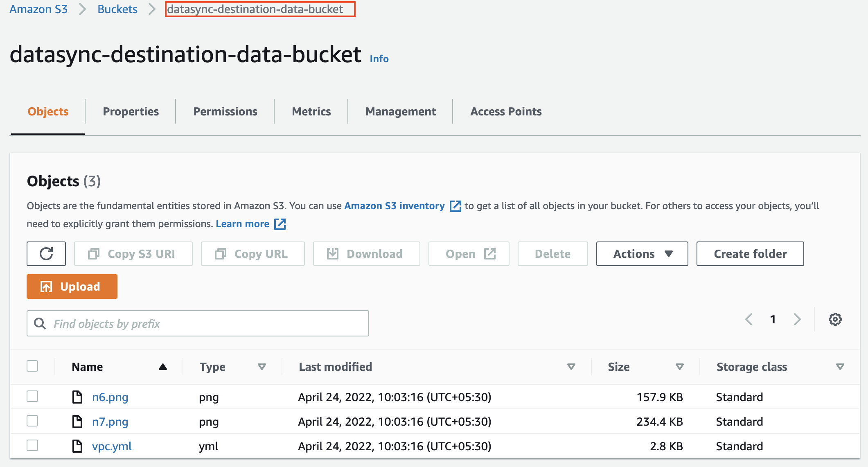
Task: Open the Permissions tab
Action: tap(225, 111)
